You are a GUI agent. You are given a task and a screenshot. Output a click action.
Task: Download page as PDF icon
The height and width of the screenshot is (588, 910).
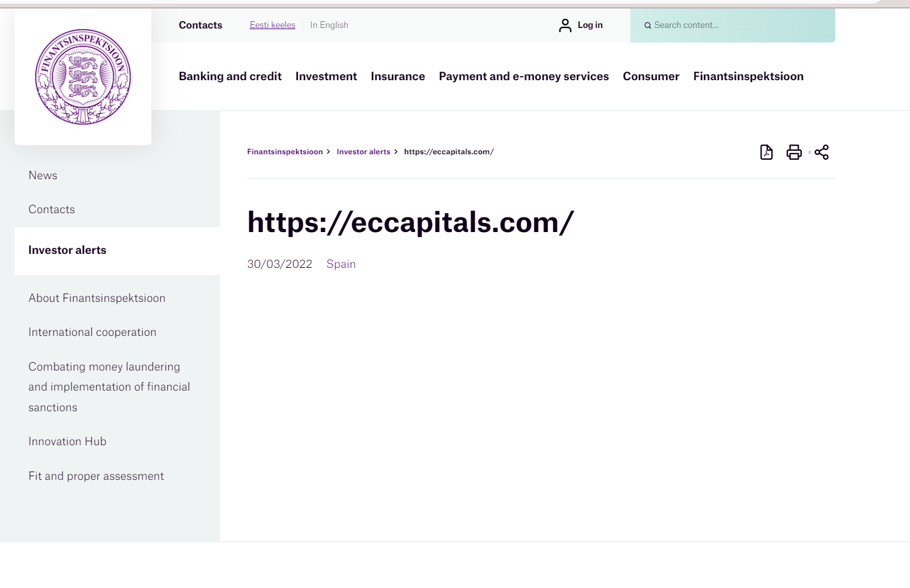[x=767, y=152]
